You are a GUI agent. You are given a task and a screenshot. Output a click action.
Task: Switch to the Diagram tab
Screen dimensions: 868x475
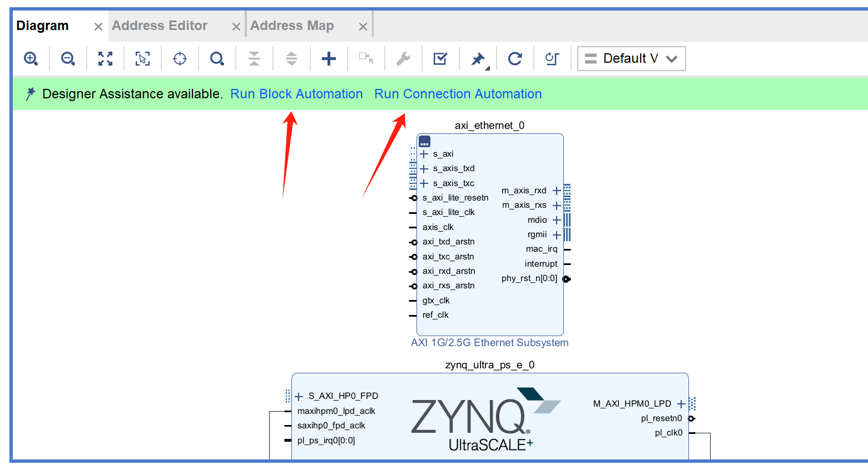coord(42,26)
